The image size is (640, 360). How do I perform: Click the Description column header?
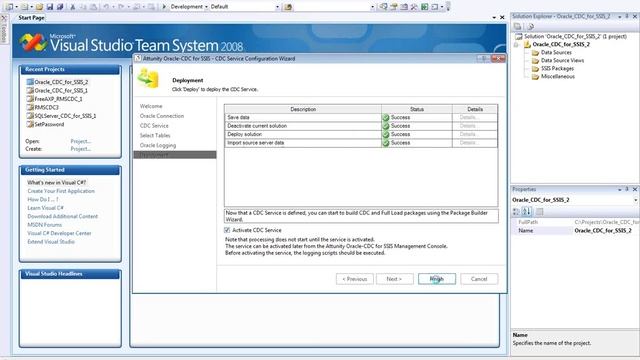(x=303, y=109)
